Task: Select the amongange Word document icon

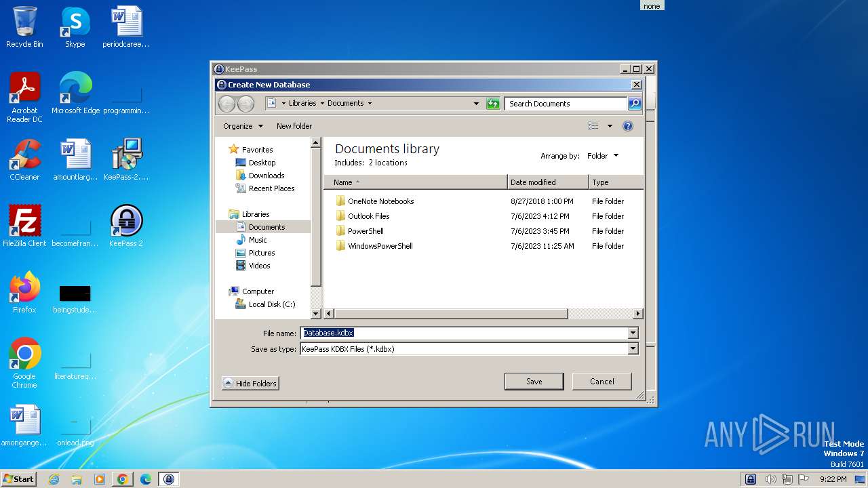Action: (x=24, y=426)
